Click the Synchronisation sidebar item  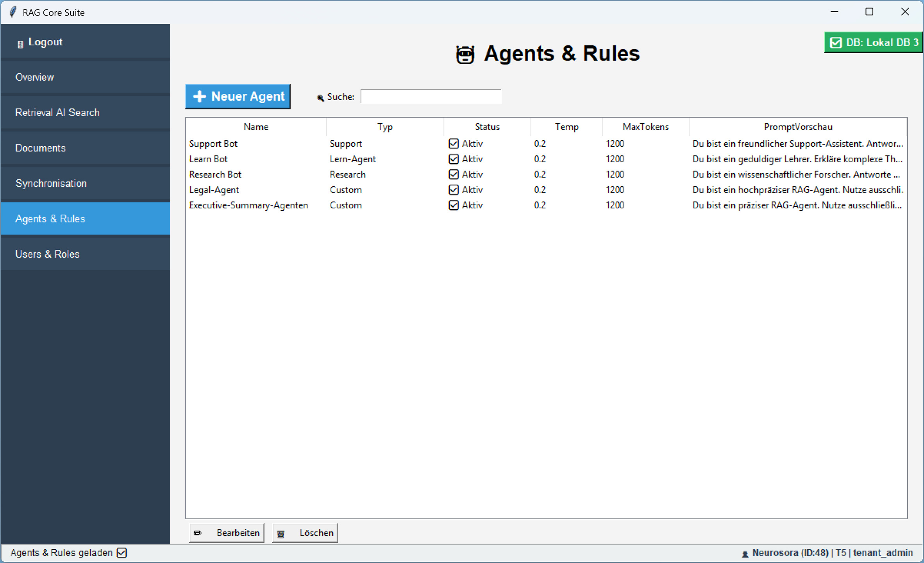pyautogui.click(x=51, y=183)
